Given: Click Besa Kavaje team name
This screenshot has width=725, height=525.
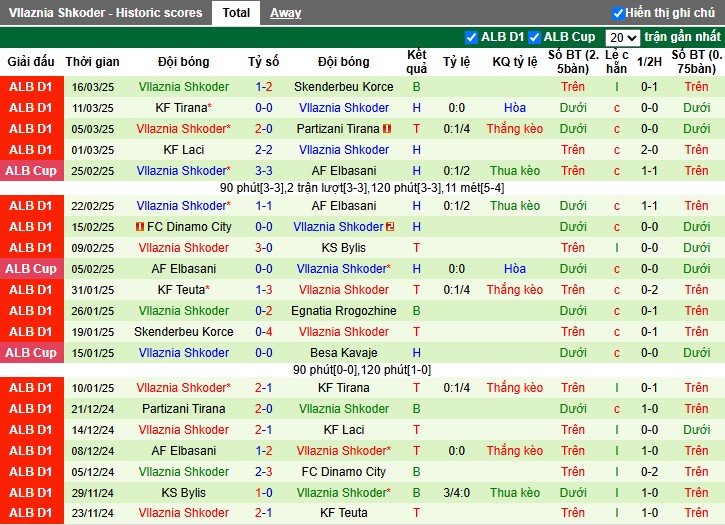Looking at the screenshot, I should pyautogui.click(x=344, y=353).
